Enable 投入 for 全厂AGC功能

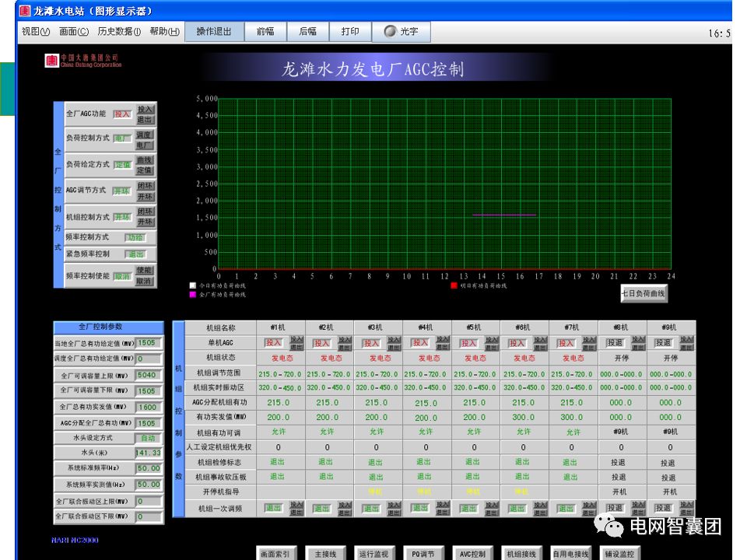click(x=145, y=111)
